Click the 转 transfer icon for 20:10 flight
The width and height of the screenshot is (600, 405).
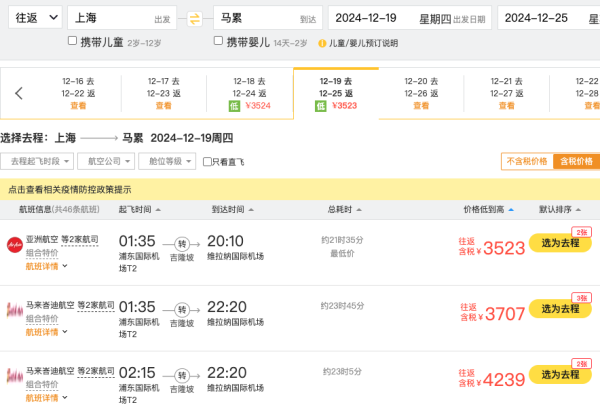point(182,244)
